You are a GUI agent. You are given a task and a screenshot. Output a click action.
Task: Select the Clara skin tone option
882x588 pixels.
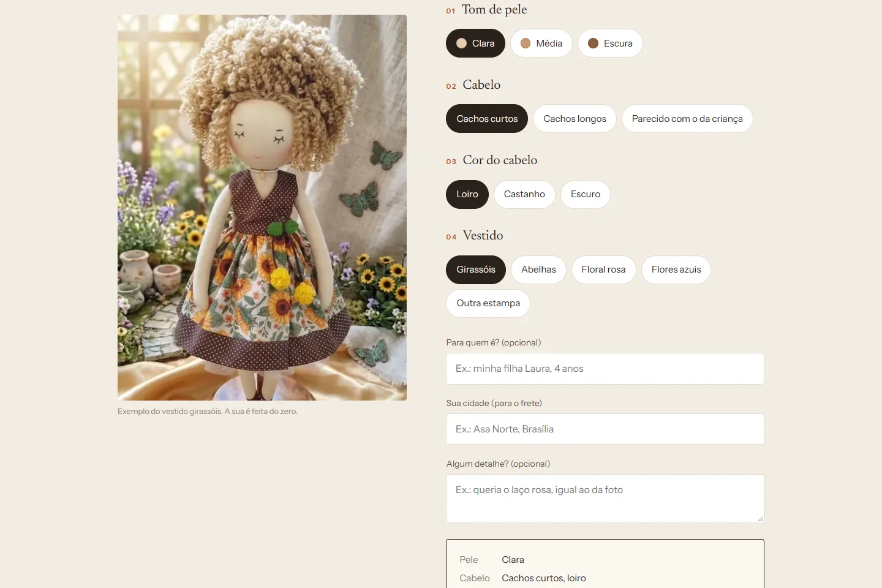[x=475, y=43]
